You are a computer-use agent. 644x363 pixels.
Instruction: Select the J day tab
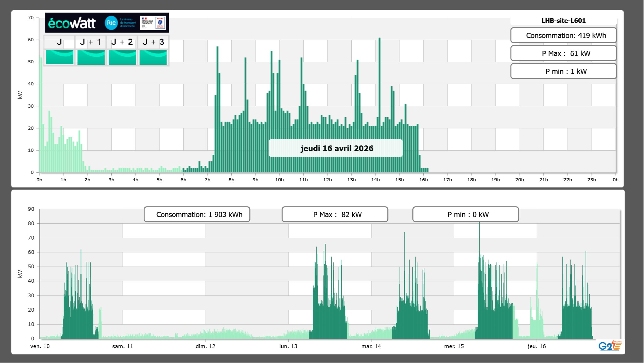tap(60, 42)
